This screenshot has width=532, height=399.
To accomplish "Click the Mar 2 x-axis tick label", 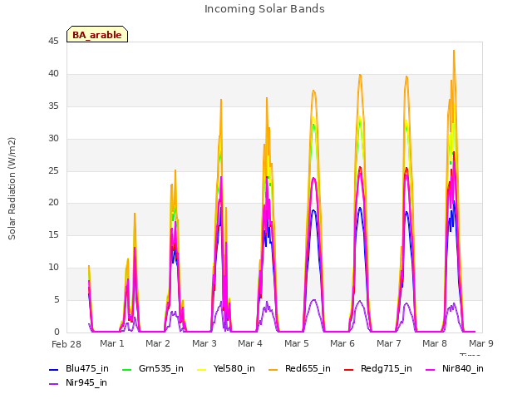I will click(158, 343).
